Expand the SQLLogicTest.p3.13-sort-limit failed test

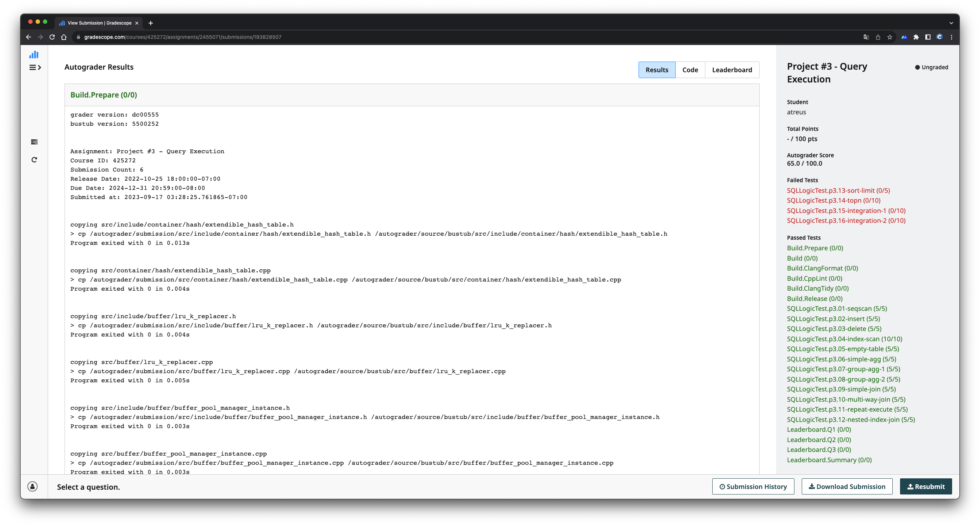pyautogui.click(x=838, y=190)
